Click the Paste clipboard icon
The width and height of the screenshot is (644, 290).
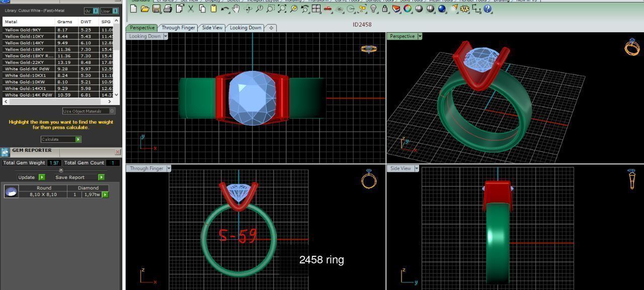coord(213,9)
